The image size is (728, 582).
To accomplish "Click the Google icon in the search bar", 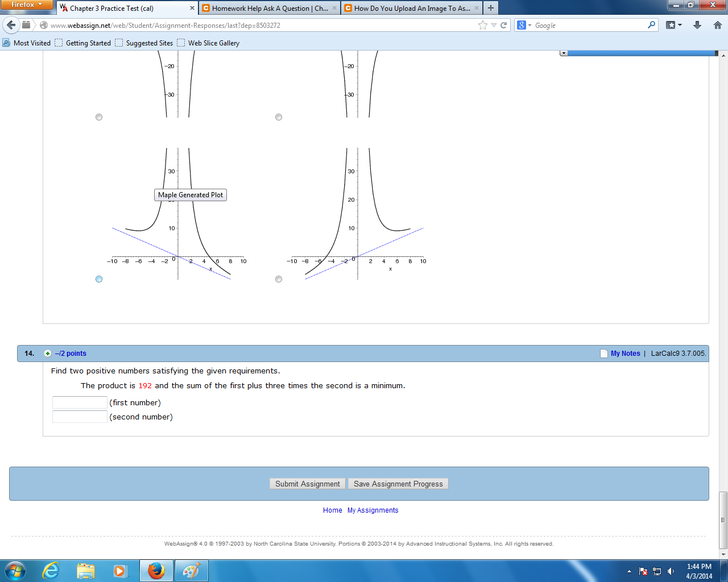I will [x=521, y=25].
